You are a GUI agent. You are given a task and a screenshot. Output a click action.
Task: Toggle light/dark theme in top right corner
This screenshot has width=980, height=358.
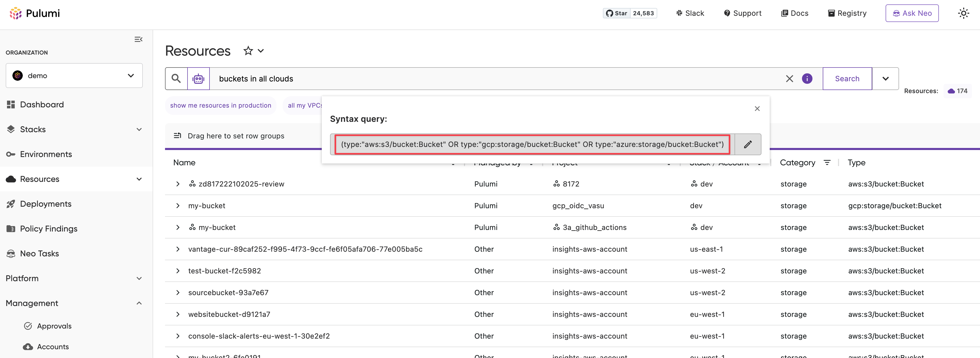(964, 13)
